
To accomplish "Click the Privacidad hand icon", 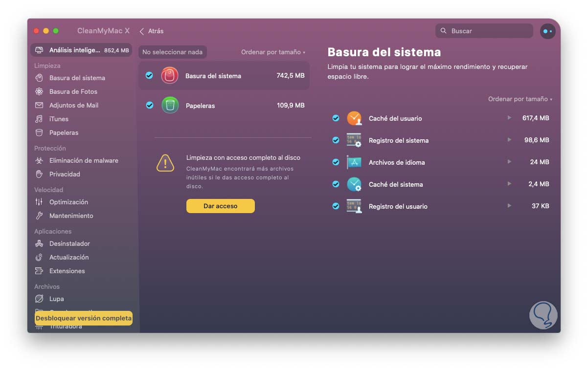I will click(x=39, y=174).
